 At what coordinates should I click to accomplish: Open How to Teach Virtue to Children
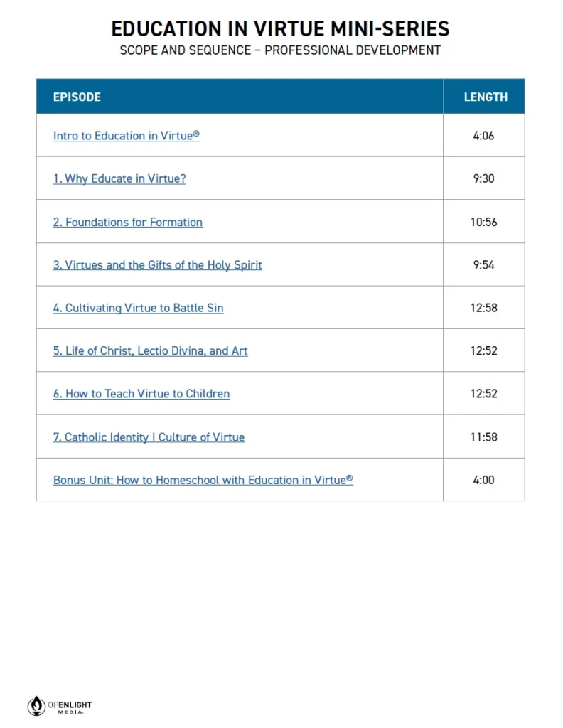141,394
